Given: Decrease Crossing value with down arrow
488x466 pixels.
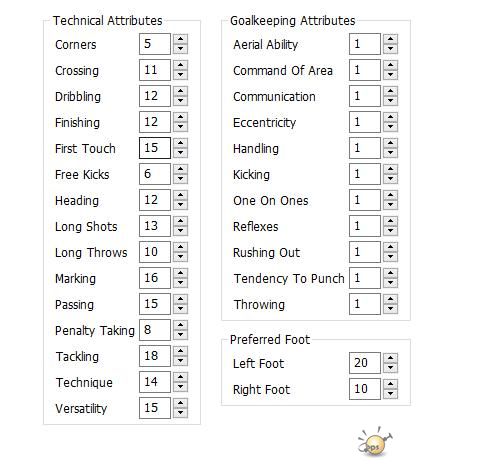Looking at the screenshot, I should click(180, 75).
